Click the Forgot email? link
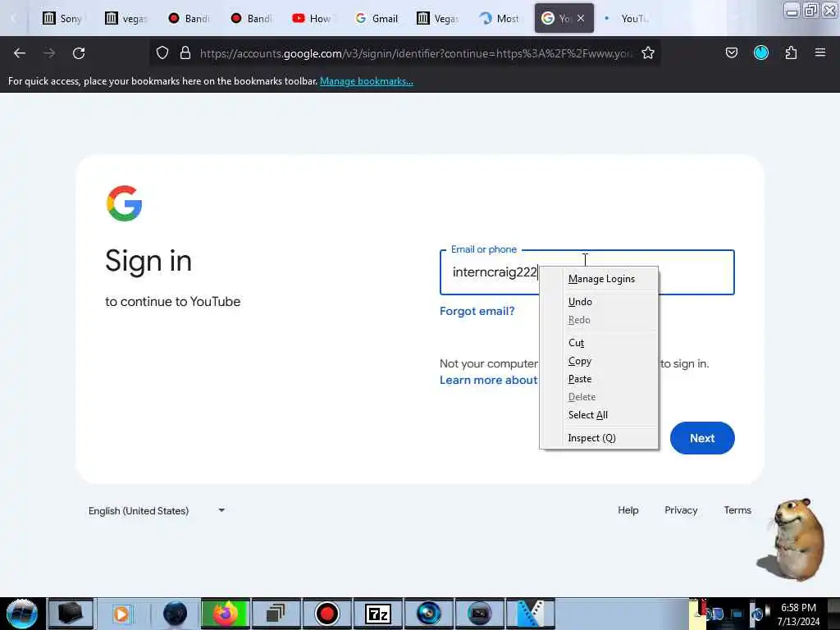 [x=477, y=311]
